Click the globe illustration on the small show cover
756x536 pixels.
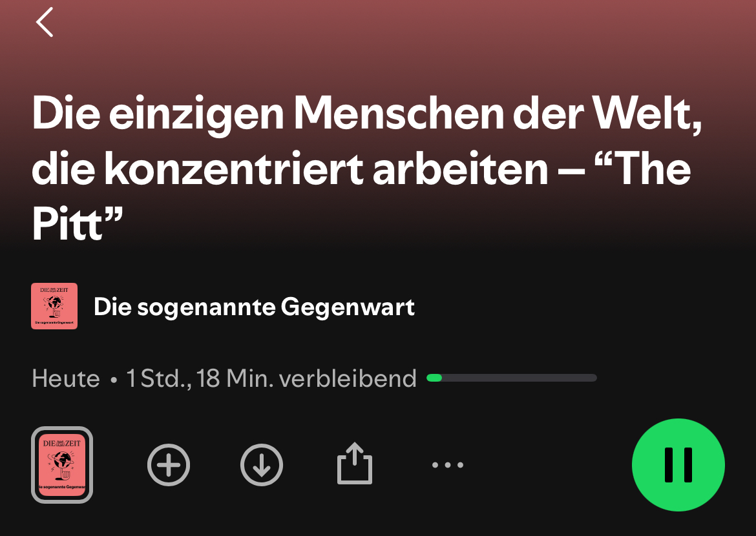54,305
